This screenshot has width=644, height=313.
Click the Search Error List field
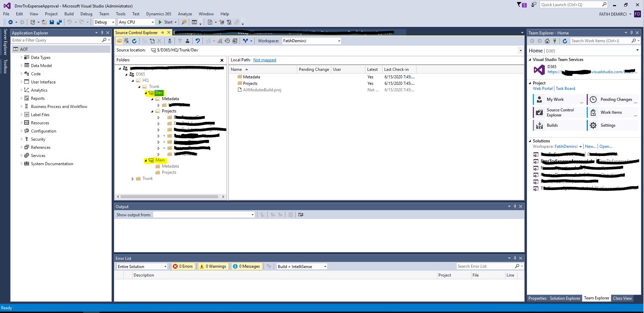coord(485,266)
